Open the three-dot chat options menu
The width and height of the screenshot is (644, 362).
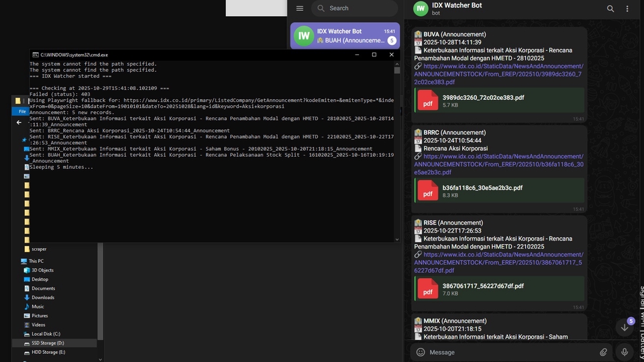point(627,9)
